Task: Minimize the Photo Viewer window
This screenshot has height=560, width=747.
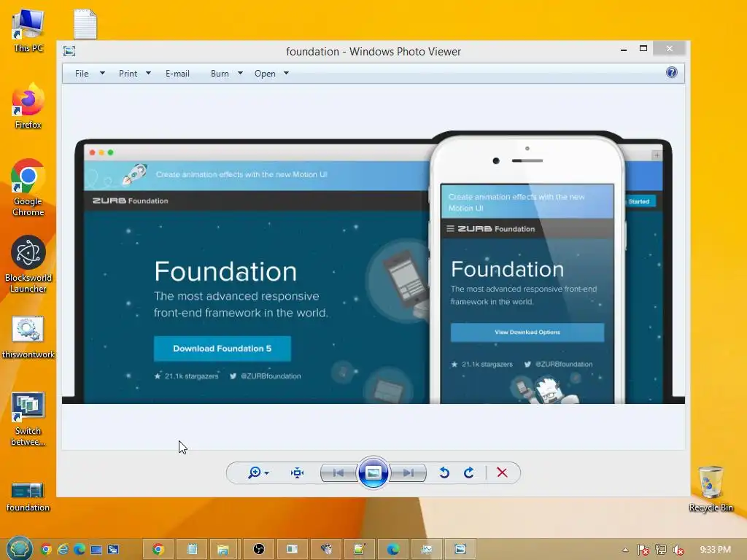Action: pos(624,49)
